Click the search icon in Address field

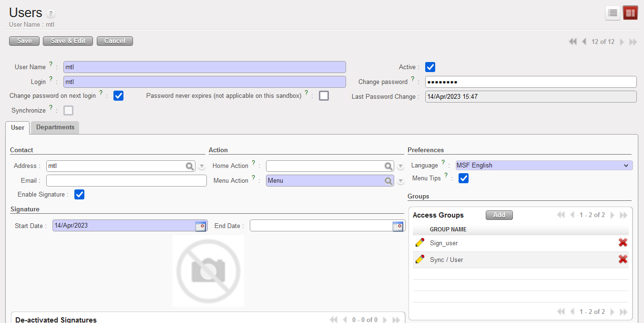pyautogui.click(x=190, y=166)
